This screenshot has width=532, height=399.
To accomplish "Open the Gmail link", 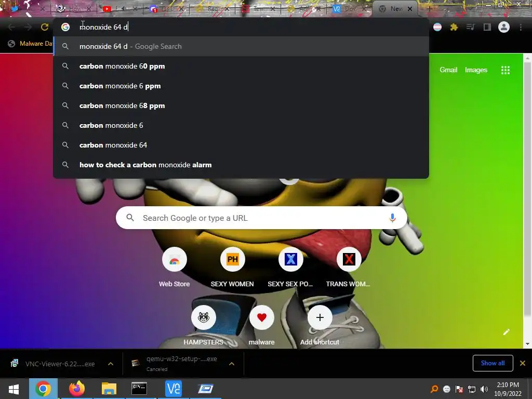I will pos(448,70).
